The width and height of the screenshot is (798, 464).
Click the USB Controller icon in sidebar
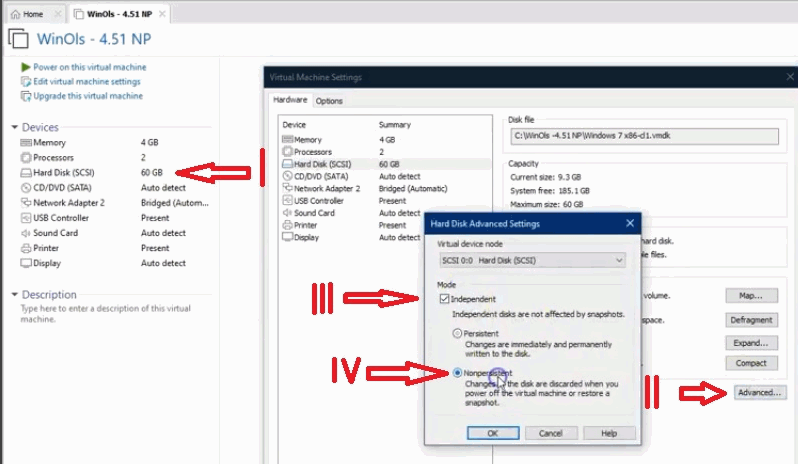point(26,218)
